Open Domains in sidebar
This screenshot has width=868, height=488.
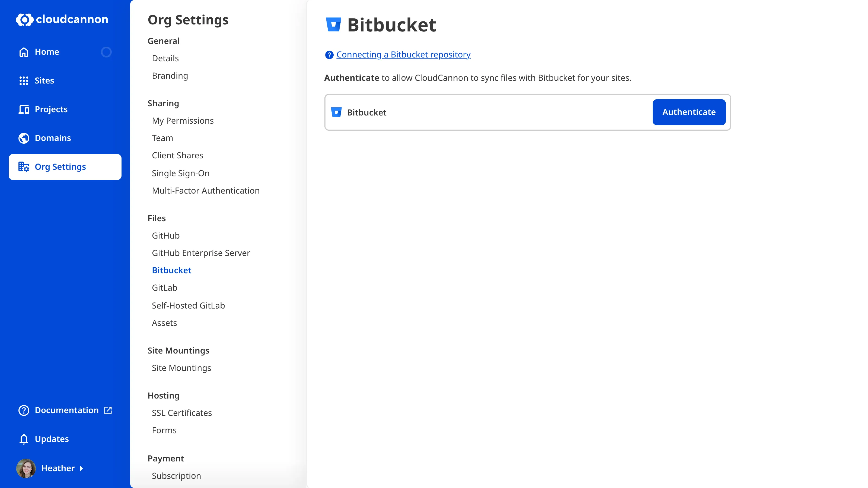[65, 138]
